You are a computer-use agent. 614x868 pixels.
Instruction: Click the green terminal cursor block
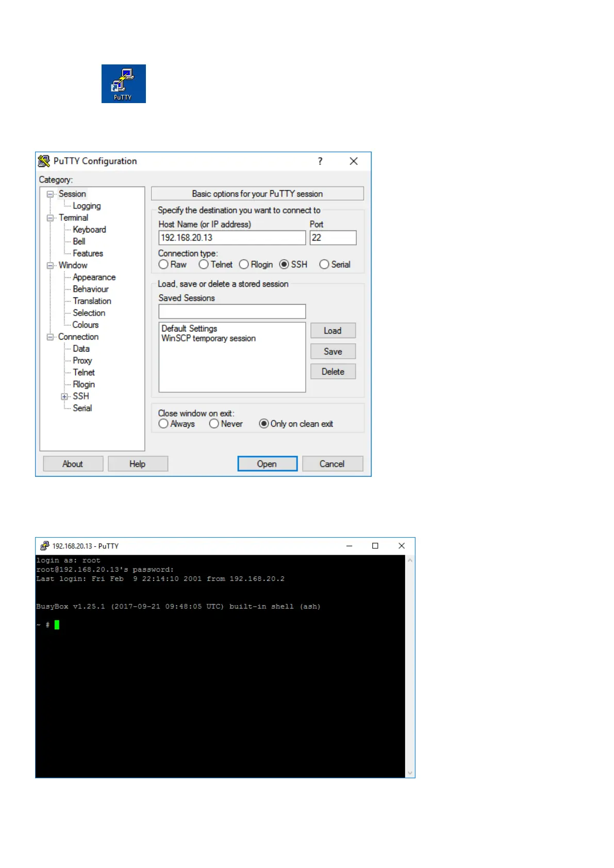point(57,625)
